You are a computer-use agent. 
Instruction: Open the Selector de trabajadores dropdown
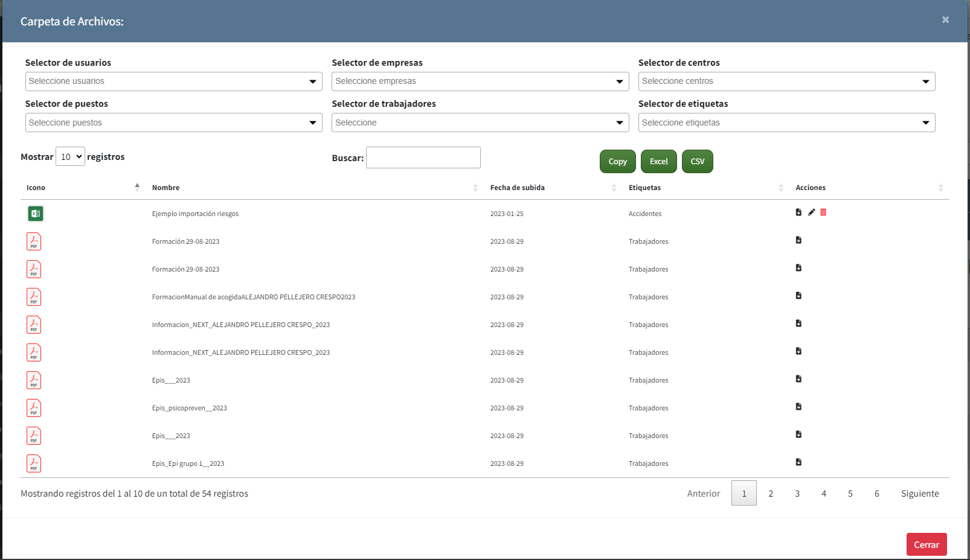pyautogui.click(x=480, y=122)
